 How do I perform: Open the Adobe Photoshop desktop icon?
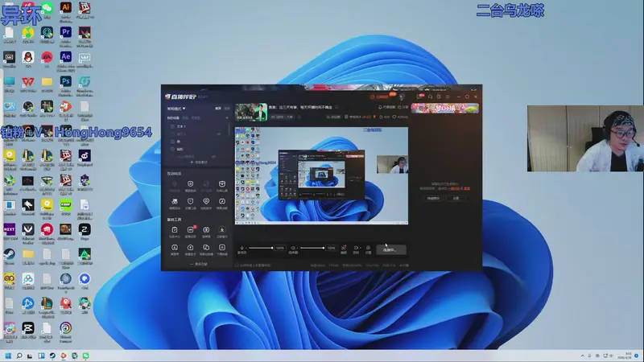coord(66,82)
